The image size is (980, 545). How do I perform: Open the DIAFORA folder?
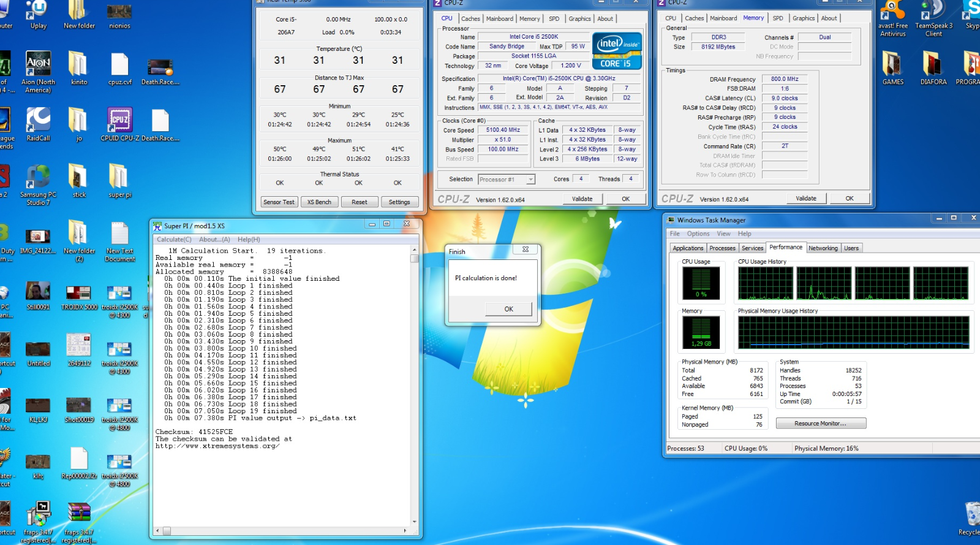coord(933,69)
